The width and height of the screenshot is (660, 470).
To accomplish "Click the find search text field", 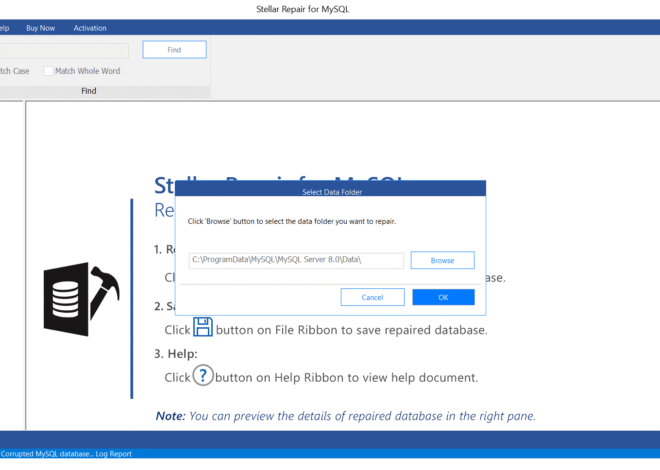I will tap(63, 50).
